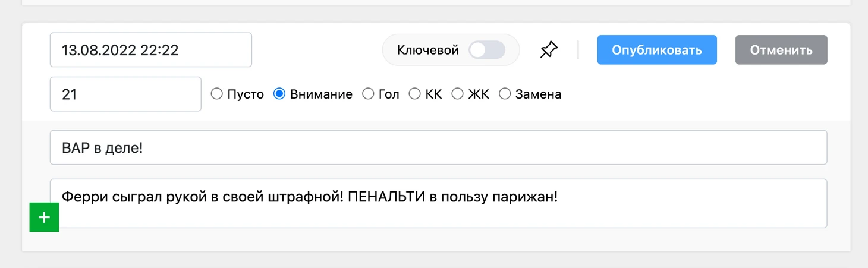Click the 'Внимание' label text
Viewport: 868px width, 268px height.
321,94
